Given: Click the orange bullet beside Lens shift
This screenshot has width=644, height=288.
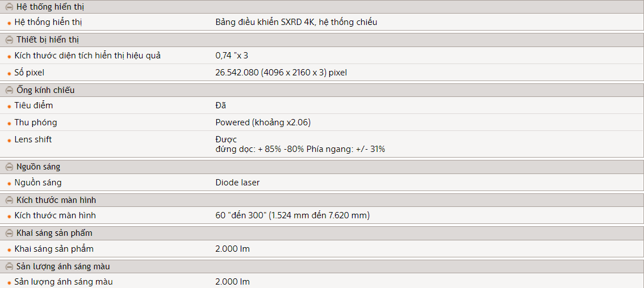Looking at the screenshot, I should [9, 141].
